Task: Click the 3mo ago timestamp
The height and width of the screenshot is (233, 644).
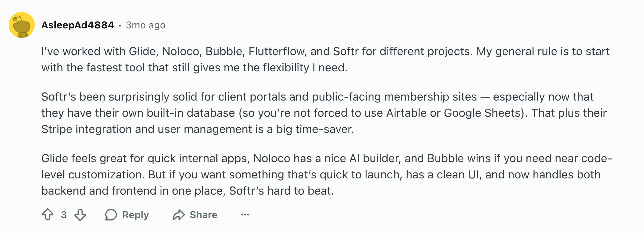Action: coord(145,25)
